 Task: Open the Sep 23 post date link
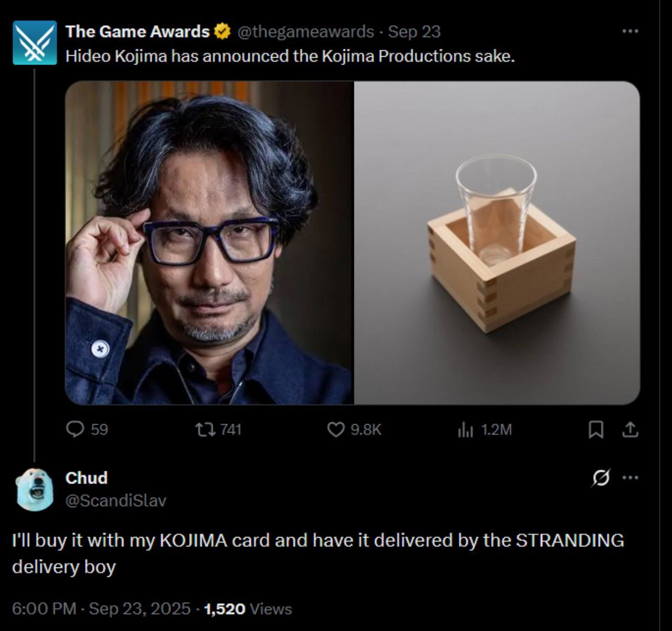coord(414,31)
